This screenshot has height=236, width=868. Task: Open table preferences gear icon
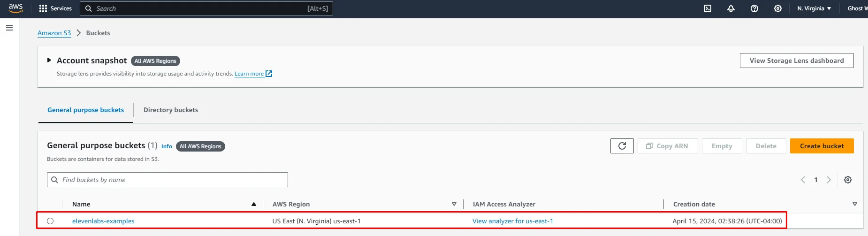(848, 180)
